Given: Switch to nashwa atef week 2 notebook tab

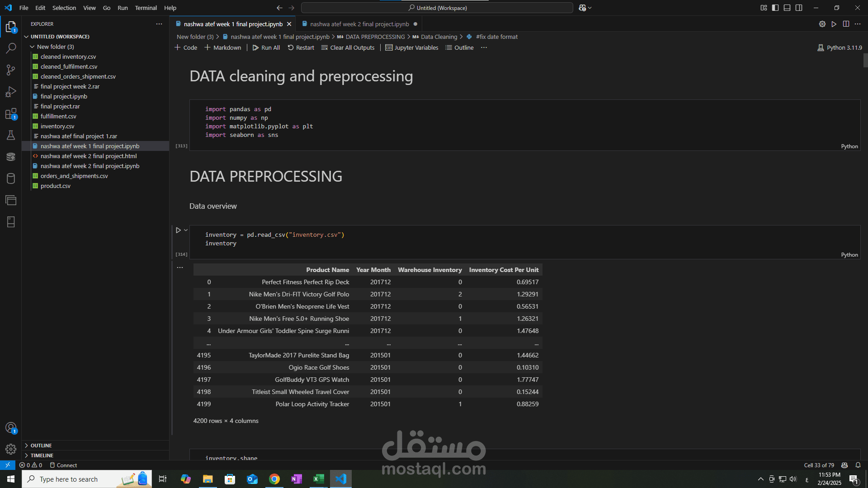Looking at the screenshot, I should click(x=359, y=24).
